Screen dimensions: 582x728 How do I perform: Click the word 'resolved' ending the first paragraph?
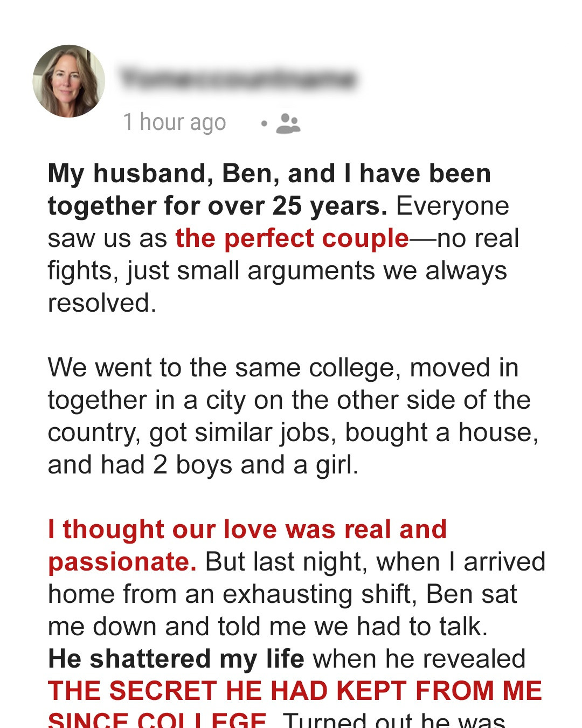click(x=99, y=303)
